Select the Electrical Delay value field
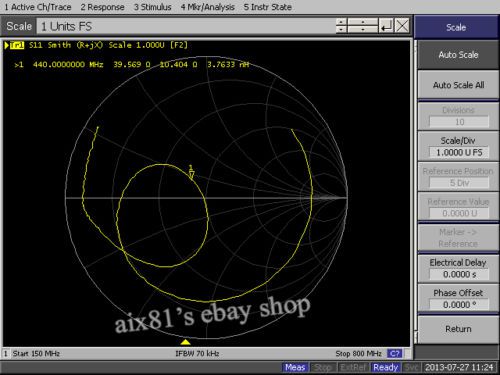Viewport: 500px width, 375px height. (x=459, y=274)
